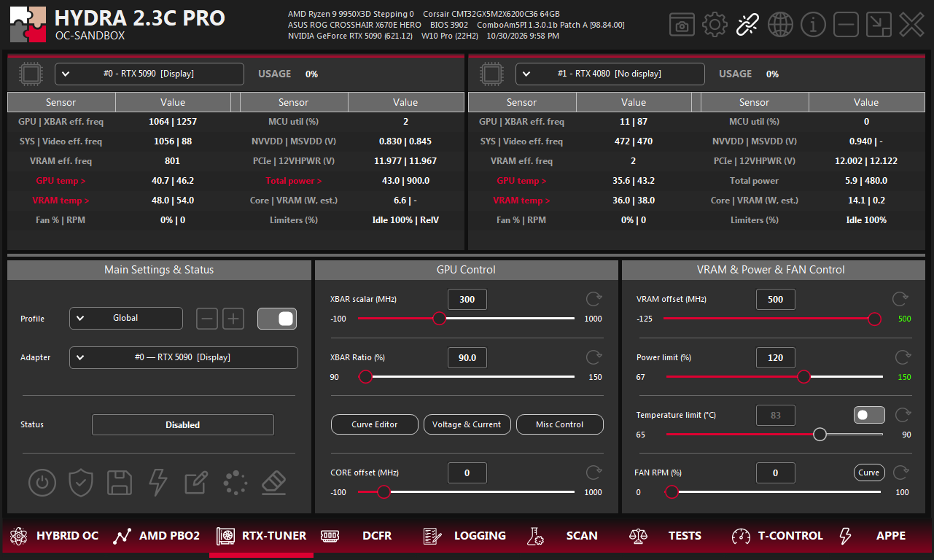Screen dimensions: 934x560
Task: Click the Voltage & Current button
Action: [467, 424]
